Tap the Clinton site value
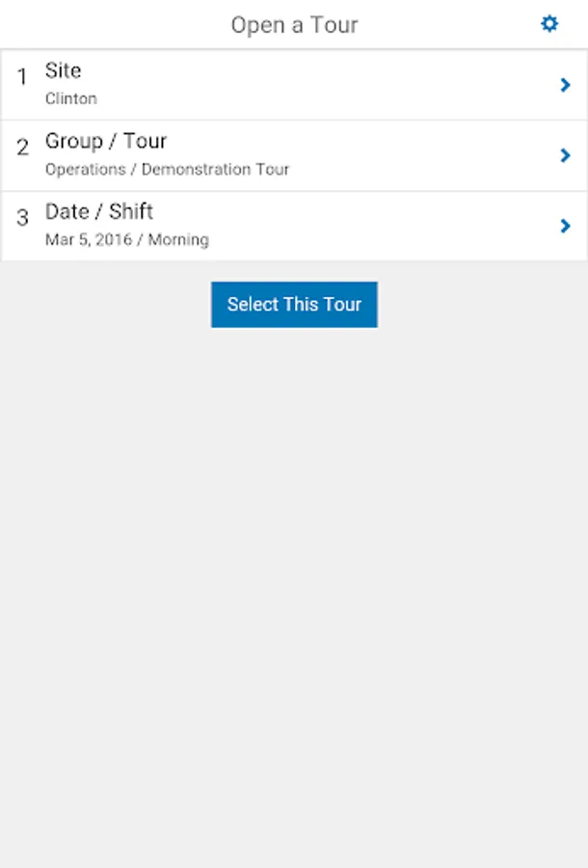Screen dimensions: 588x868 pos(71,98)
